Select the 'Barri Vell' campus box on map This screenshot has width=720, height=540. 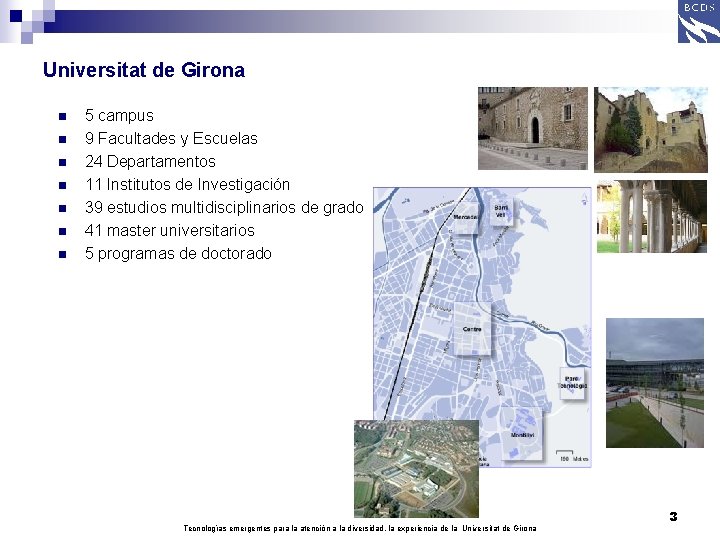click(x=501, y=211)
